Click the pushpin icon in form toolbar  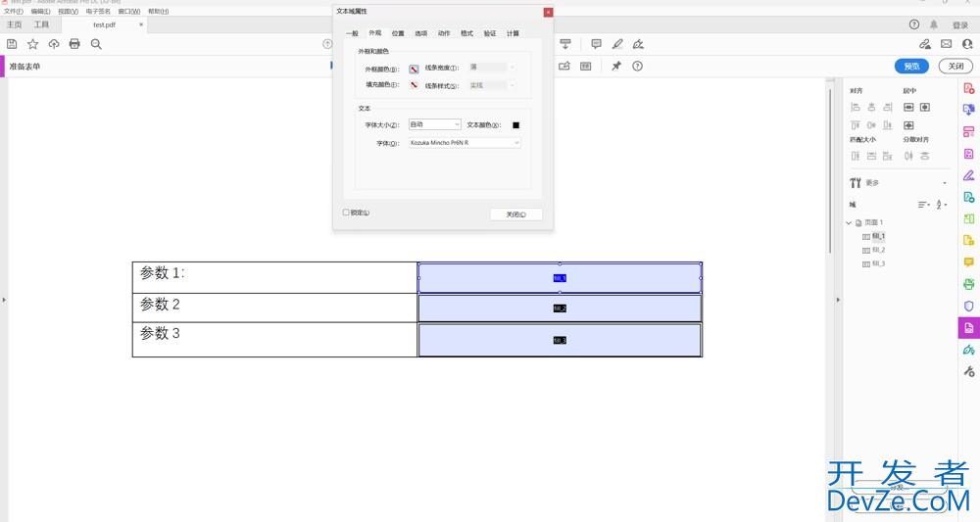pos(616,66)
